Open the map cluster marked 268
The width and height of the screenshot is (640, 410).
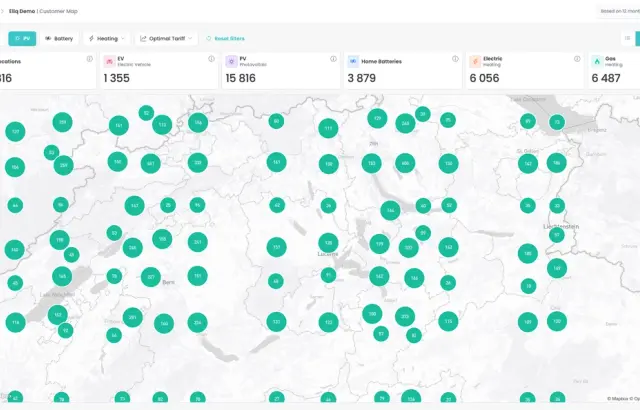click(132, 248)
